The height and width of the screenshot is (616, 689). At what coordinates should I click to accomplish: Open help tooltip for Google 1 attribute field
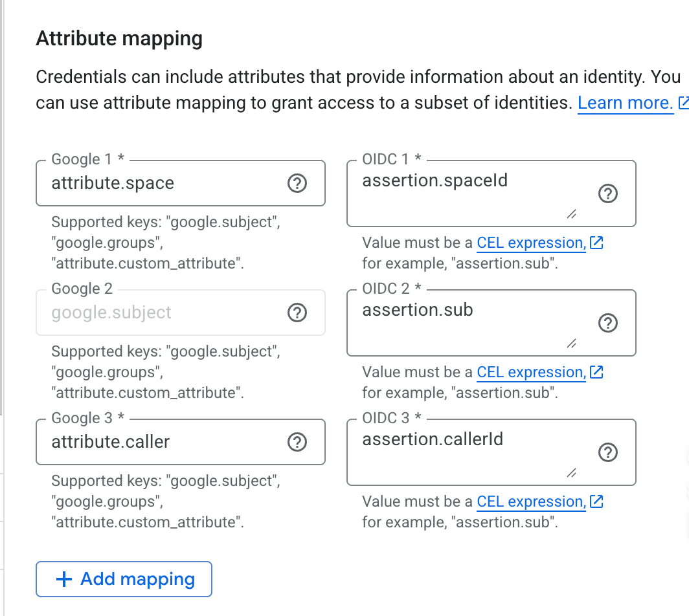click(x=297, y=184)
